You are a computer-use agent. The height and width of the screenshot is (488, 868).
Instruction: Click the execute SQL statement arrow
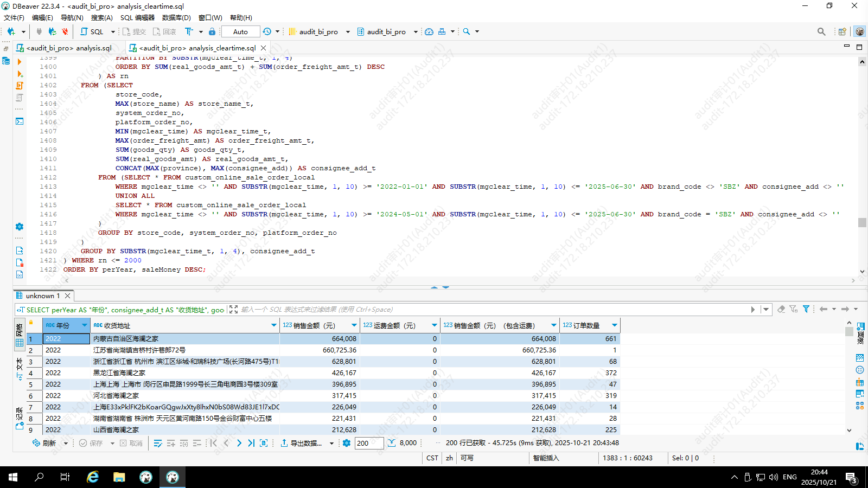tap(20, 62)
